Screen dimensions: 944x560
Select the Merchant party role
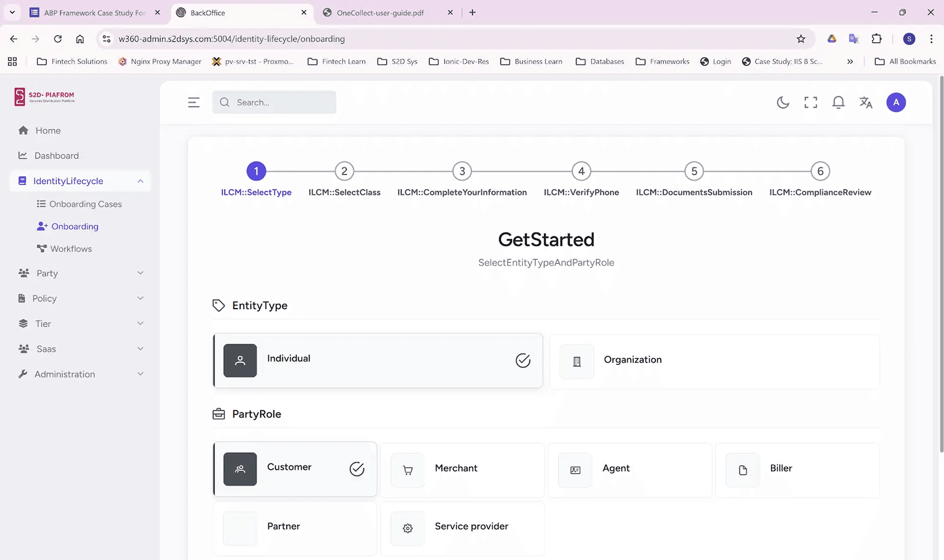click(x=462, y=469)
